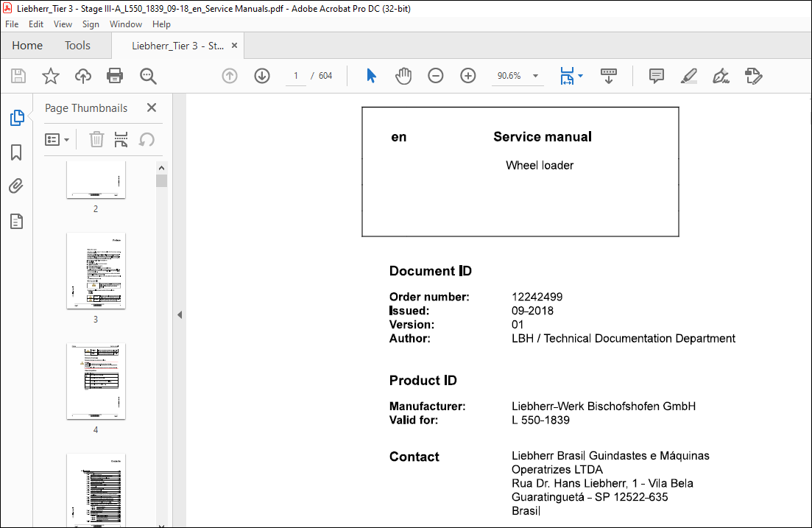The width and height of the screenshot is (812, 528).
Task: Select the Liebherr_Tier 3 document tab
Action: click(177, 46)
